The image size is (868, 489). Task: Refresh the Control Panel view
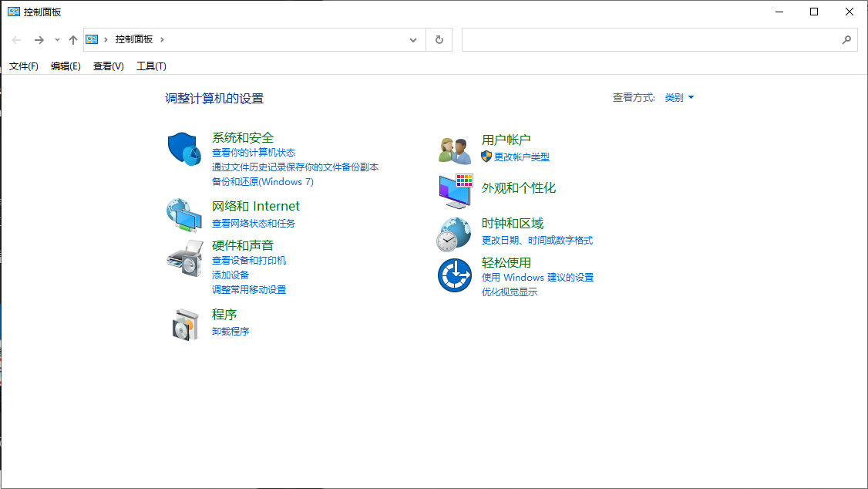click(x=439, y=40)
